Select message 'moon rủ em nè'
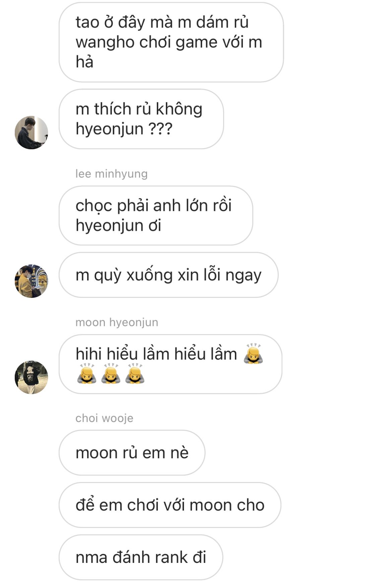392x583 pixels. click(x=132, y=453)
